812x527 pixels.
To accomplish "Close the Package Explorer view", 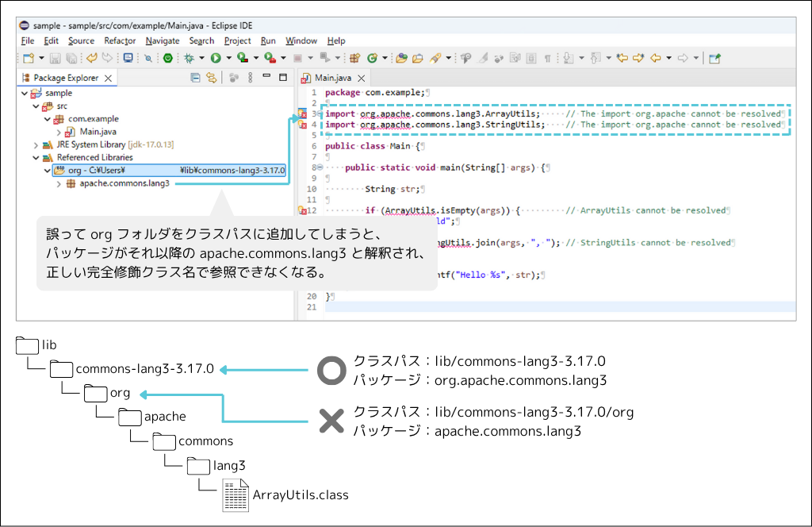I will click(x=108, y=78).
